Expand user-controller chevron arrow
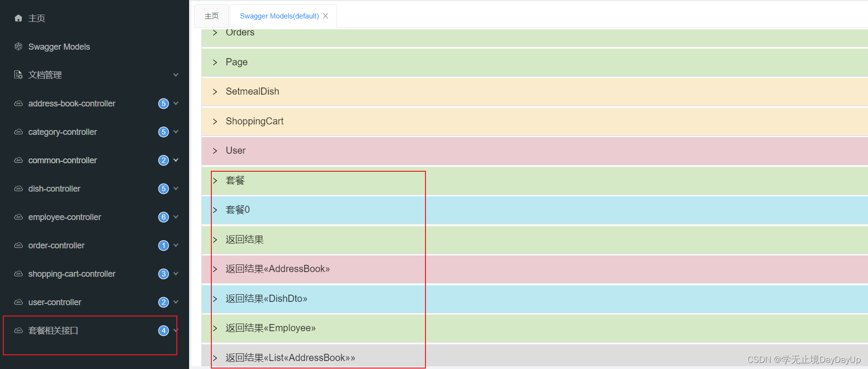Screen dimensions: 868x369 [x=176, y=302]
